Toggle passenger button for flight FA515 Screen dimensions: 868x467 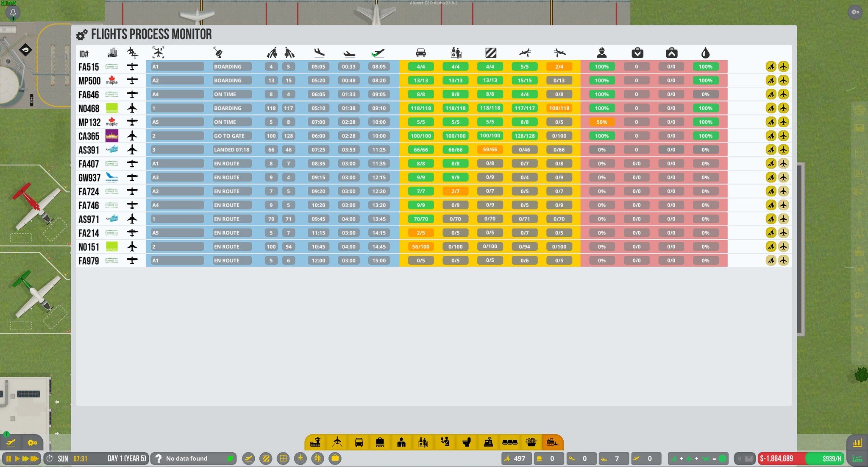(771, 67)
